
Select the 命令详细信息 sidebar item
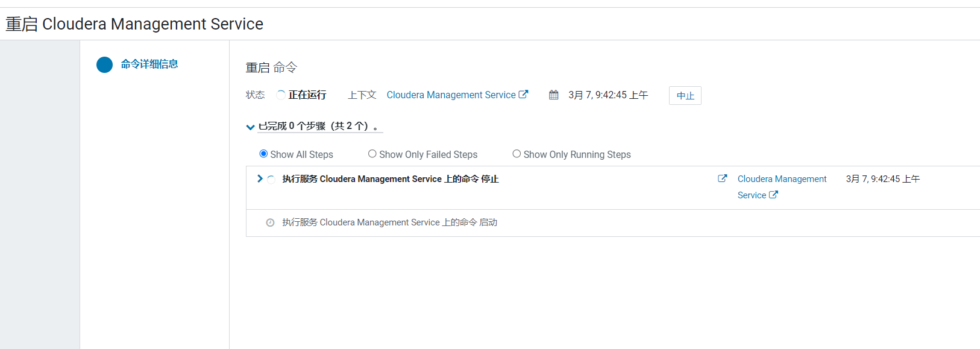tap(149, 64)
